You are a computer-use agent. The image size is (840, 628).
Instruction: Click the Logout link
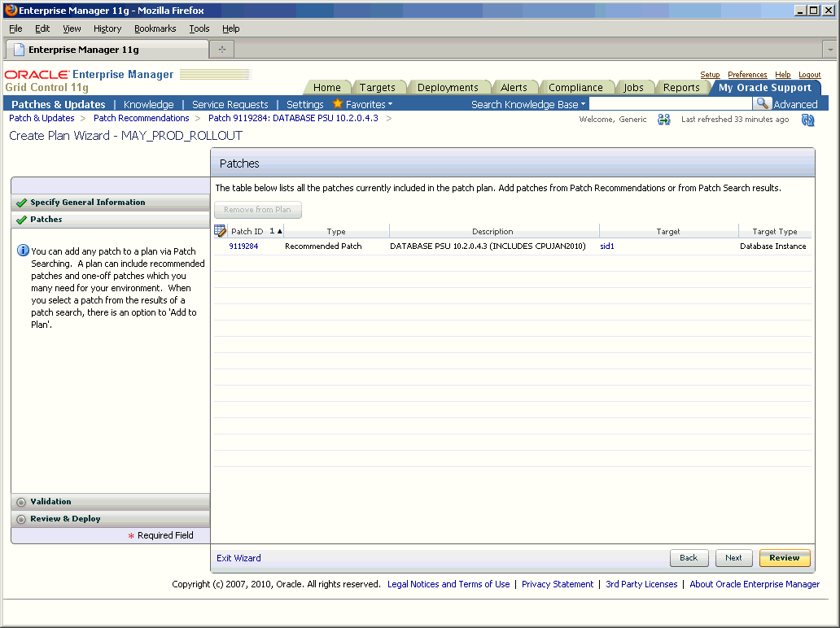809,75
